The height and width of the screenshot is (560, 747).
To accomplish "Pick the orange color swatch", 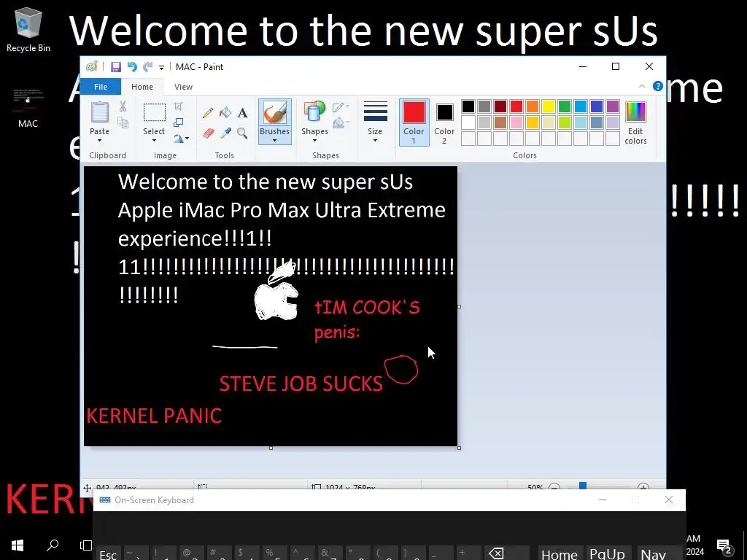I will [x=533, y=106].
